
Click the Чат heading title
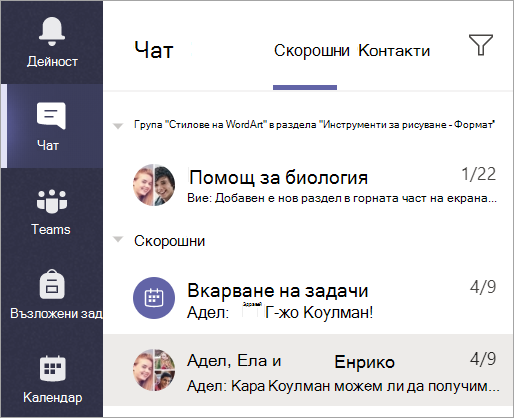(154, 51)
